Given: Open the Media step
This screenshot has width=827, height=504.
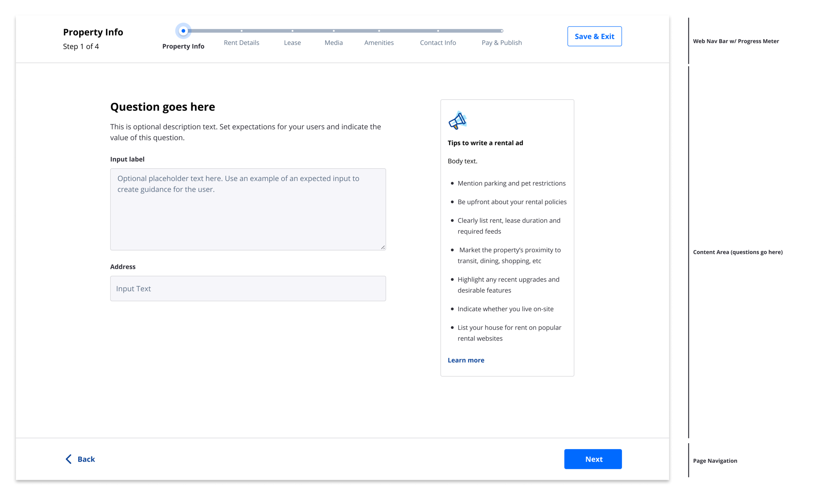Looking at the screenshot, I should pos(334,43).
